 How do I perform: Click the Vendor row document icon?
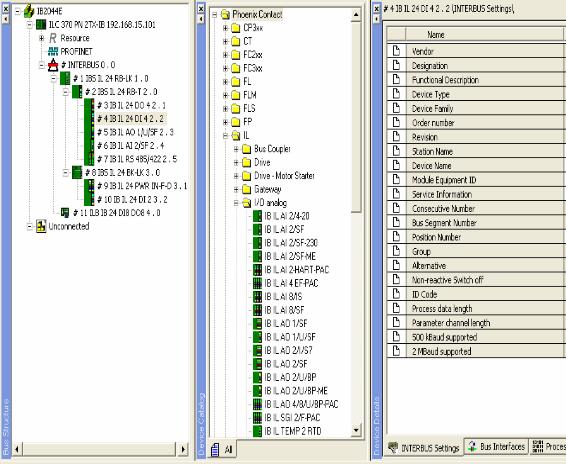point(396,51)
